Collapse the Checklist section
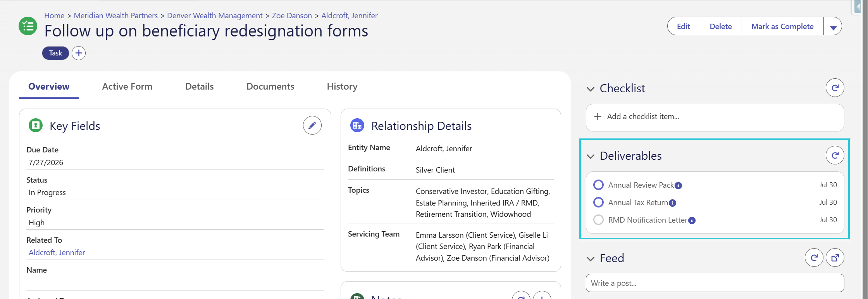Screen dimensions: 868x299 (x=590, y=89)
